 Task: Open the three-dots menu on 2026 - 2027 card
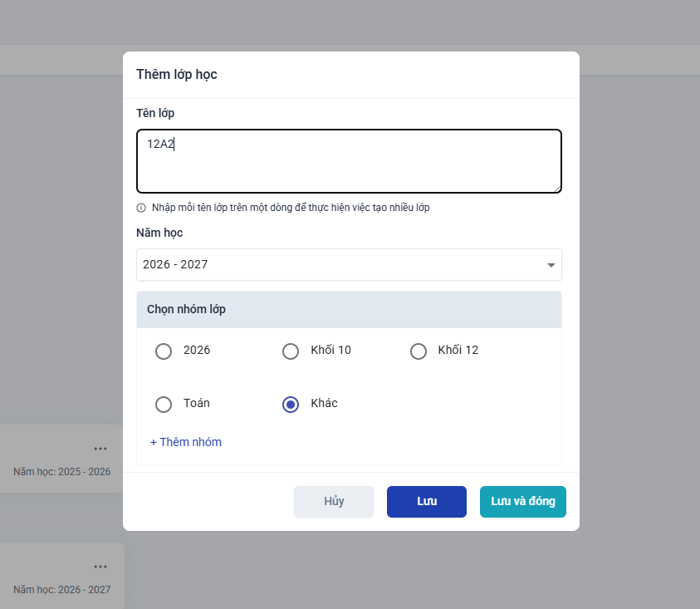tap(100, 567)
